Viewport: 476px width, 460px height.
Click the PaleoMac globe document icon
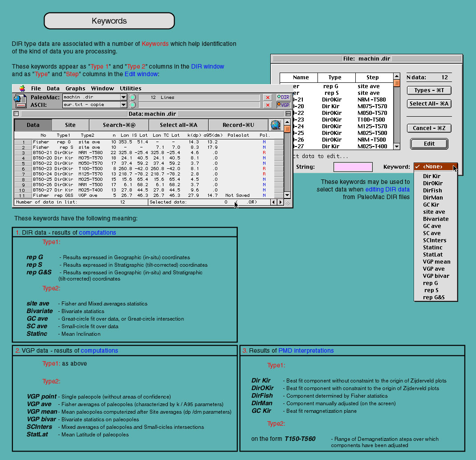pos(20,101)
